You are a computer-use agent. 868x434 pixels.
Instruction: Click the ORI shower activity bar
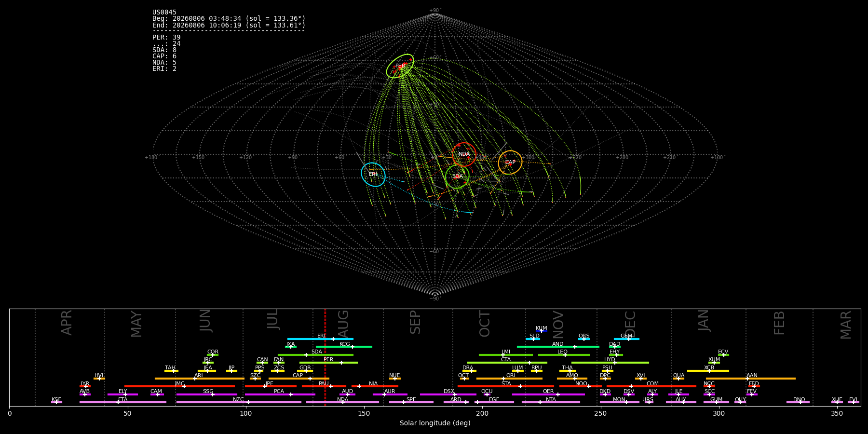pyautogui.click(x=509, y=379)
